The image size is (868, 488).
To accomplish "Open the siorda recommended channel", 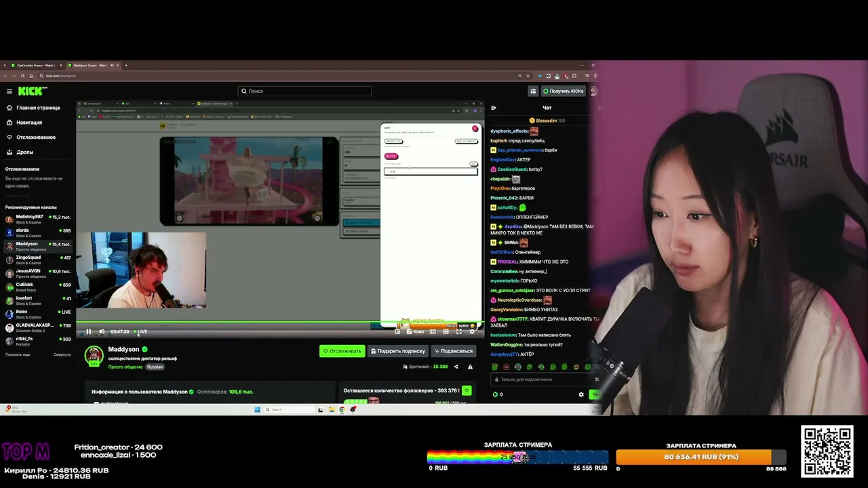I will click(x=38, y=232).
